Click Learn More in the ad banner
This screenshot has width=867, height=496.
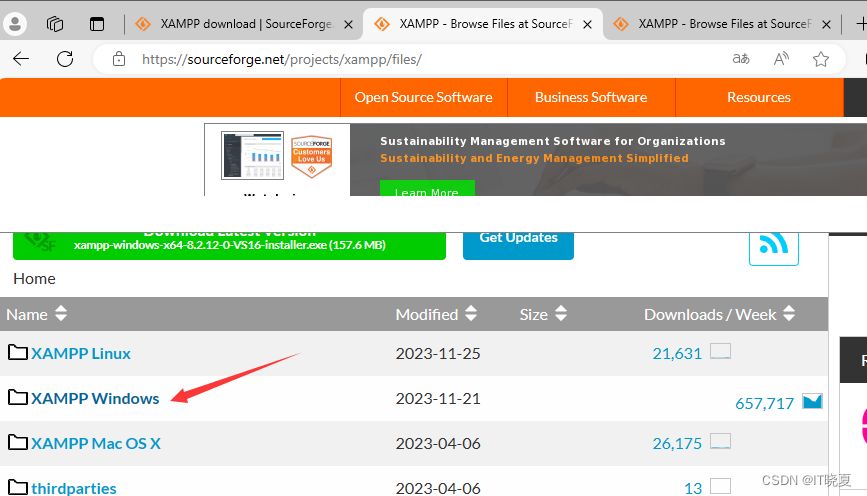427,189
